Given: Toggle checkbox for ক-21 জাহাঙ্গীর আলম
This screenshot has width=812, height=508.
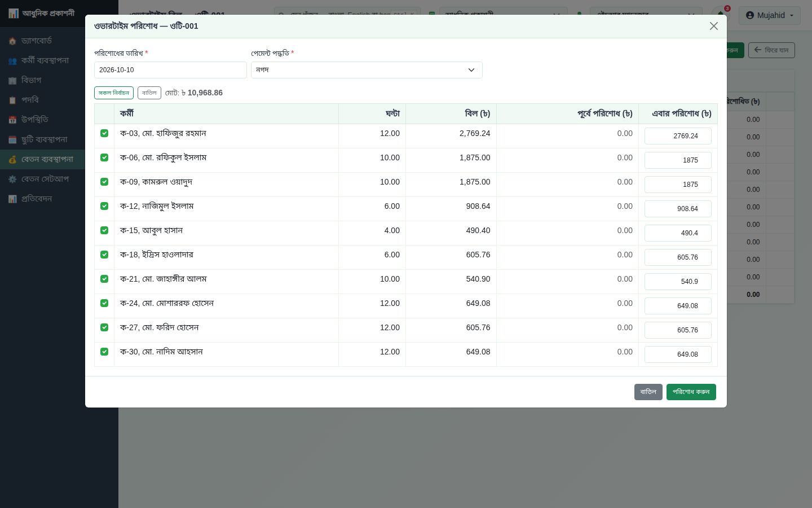Looking at the screenshot, I should tap(104, 279).
